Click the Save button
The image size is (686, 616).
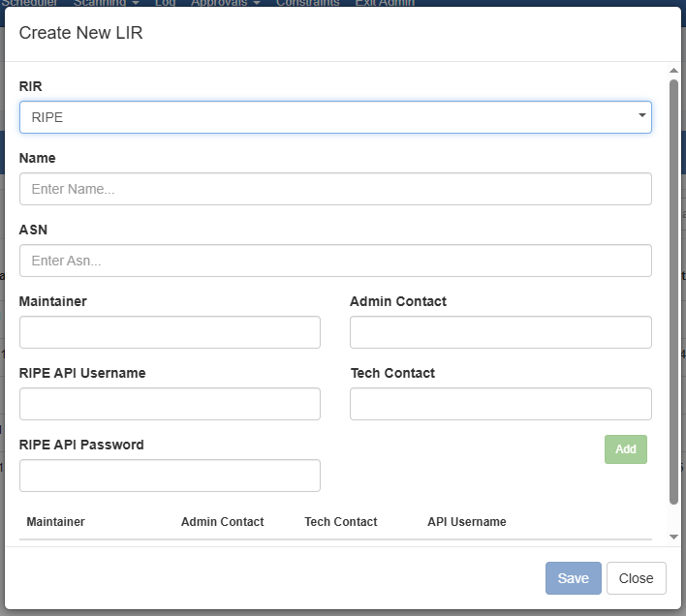coord(573,578)
